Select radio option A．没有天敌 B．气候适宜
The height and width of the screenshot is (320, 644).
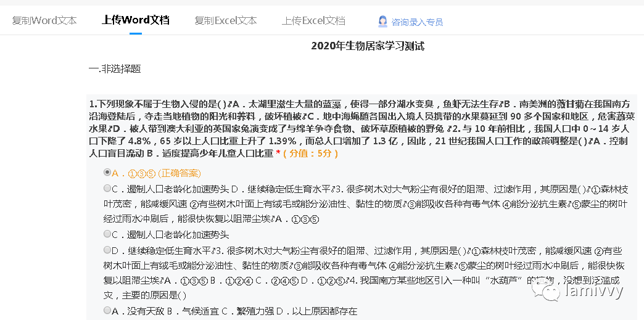pyautogui.click(x=107, y=310)
